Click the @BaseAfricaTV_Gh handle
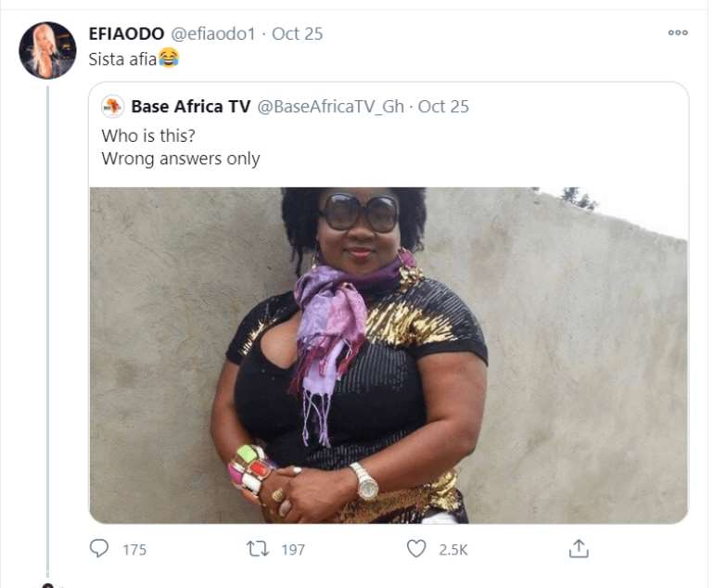The width and height of the screenshot is (714, 588). click(331, 107)
